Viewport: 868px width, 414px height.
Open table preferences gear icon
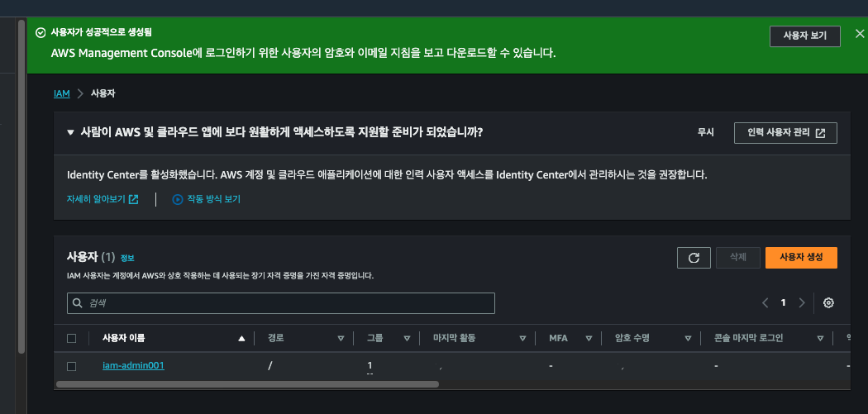(x=828, y=302)
